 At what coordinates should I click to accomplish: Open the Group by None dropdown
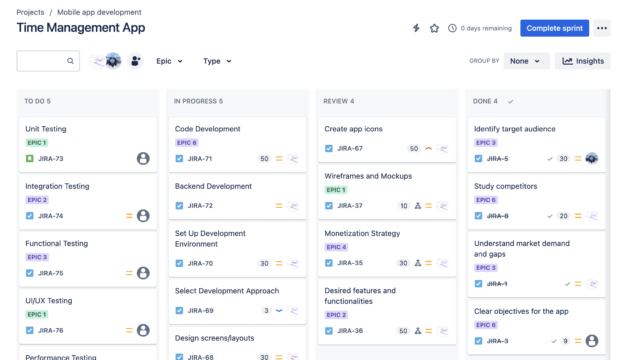(526, 61)
